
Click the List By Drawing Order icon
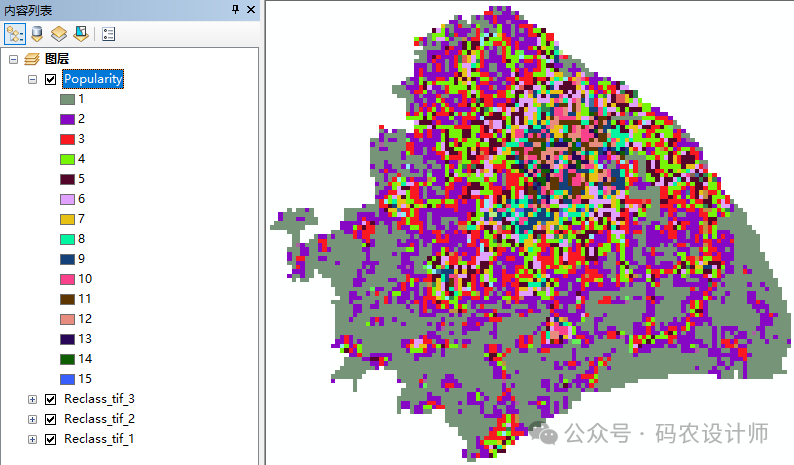[x=15, y=33]
